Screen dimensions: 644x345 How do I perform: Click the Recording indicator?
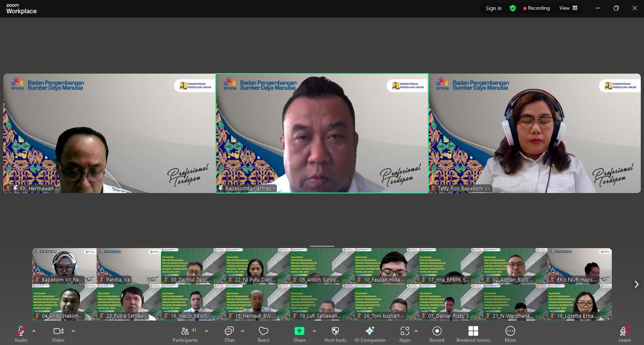[537, 8]
